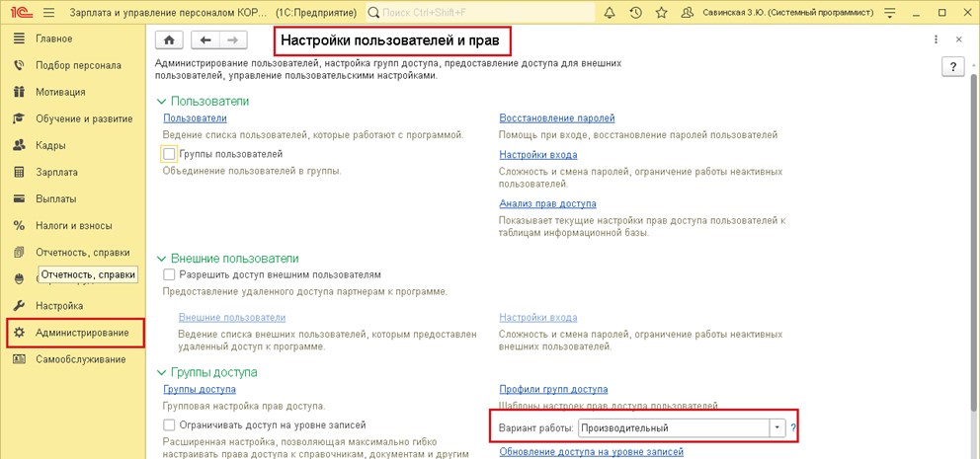Toggle Группы пользователей checkbox

point(169,154)
